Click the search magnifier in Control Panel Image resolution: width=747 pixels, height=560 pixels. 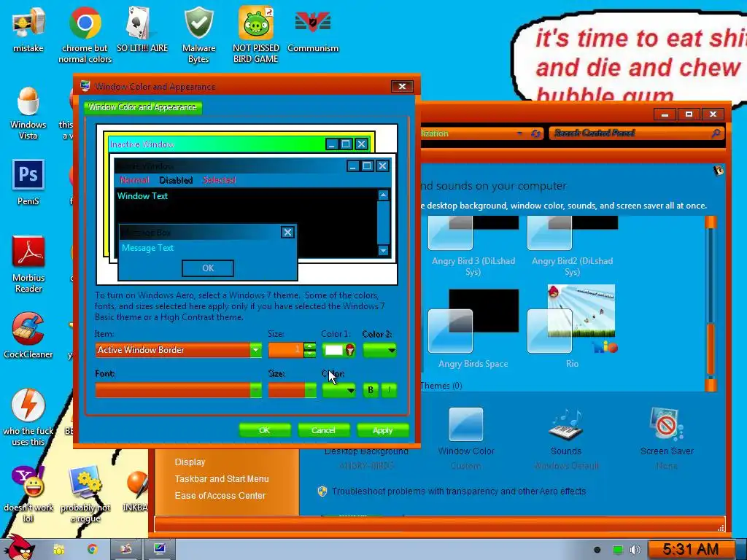click(715, 133)
